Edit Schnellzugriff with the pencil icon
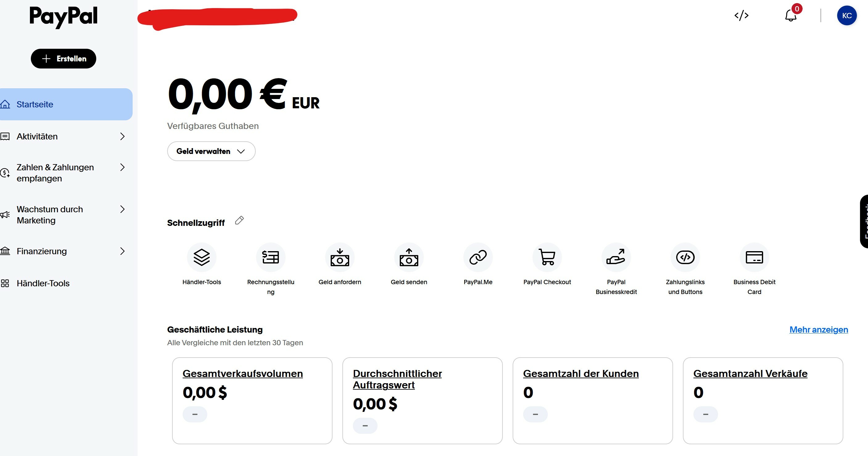This screenshot has width=868, height=456. [239, 220]
